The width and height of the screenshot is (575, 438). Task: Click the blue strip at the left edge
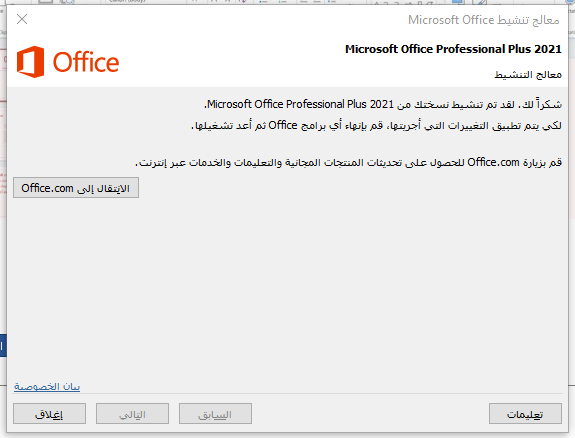[3, 345]
